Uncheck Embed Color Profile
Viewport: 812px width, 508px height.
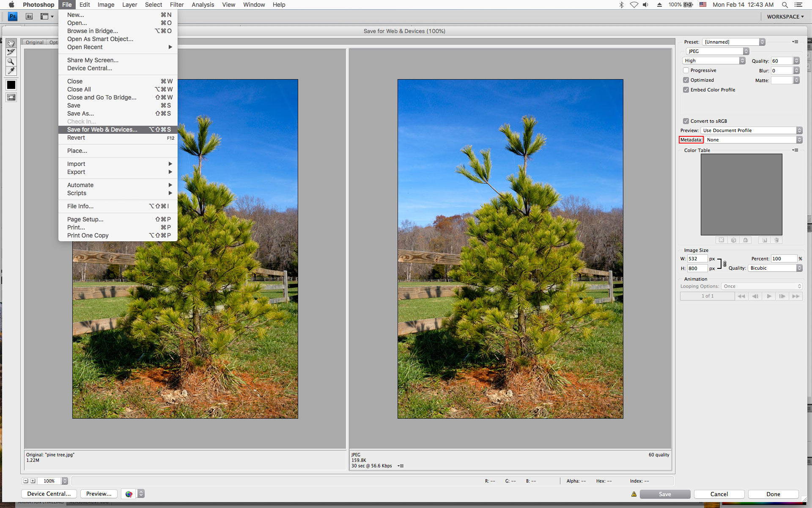[x=686, y=90]
